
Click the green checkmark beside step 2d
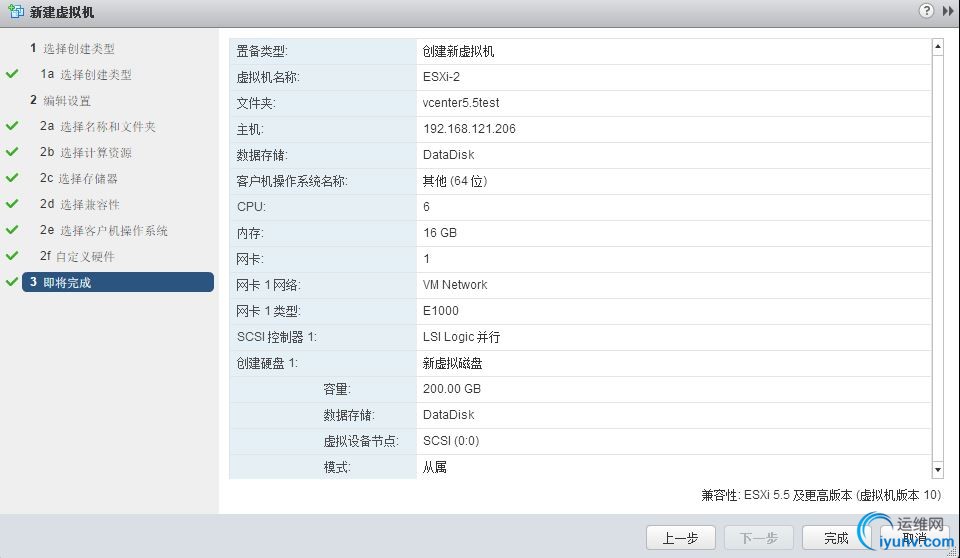coord(12,203)
